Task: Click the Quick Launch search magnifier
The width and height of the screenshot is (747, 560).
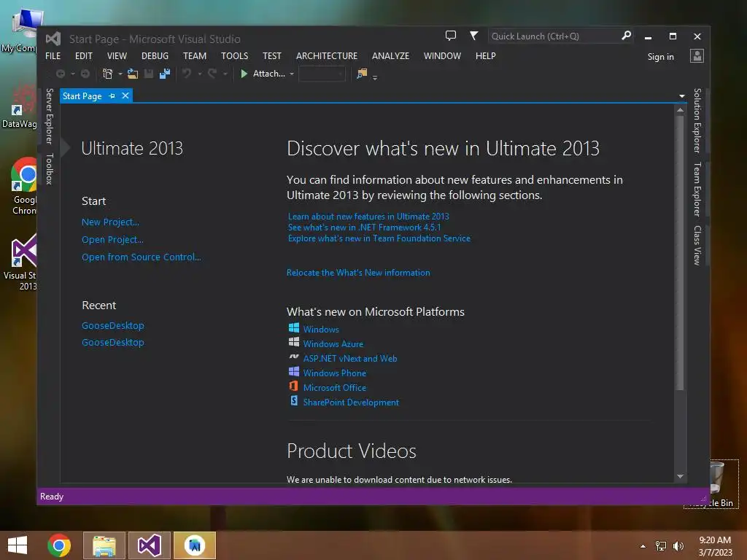Action: [626, 36]
